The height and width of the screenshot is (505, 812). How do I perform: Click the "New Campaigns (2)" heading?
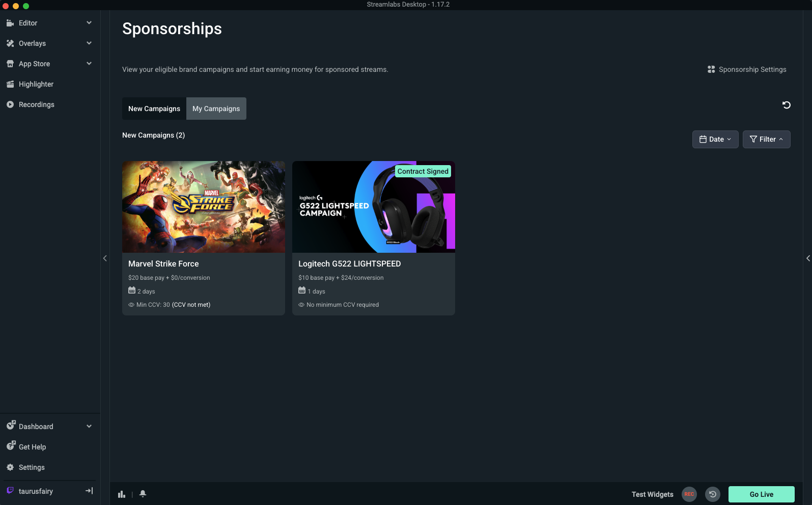(154, 135)
